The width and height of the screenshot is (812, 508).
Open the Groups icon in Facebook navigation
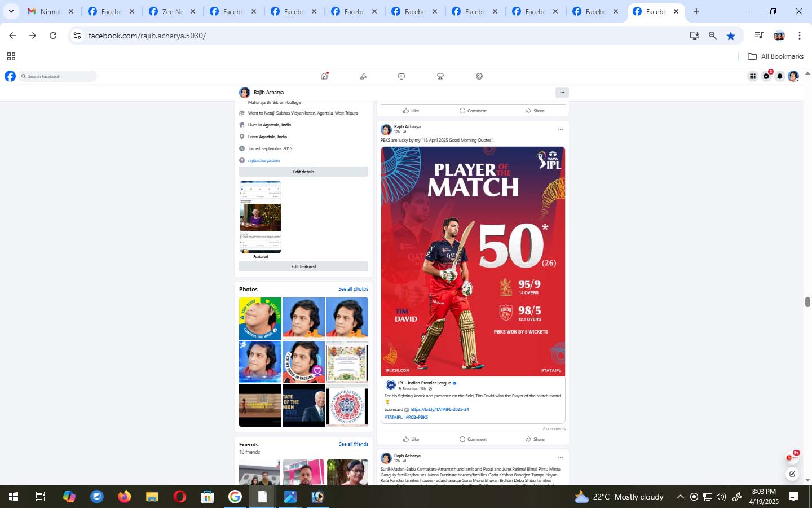tap(479, 76)
